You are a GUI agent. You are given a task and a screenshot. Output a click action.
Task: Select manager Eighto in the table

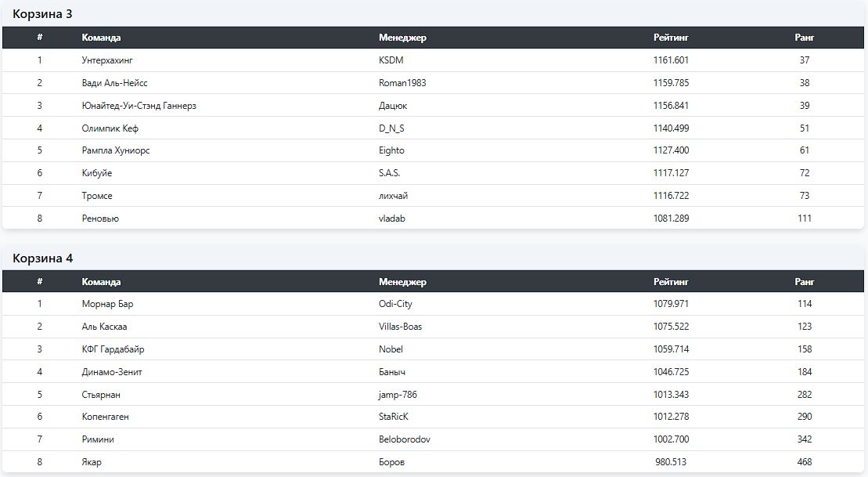(391, 150)
